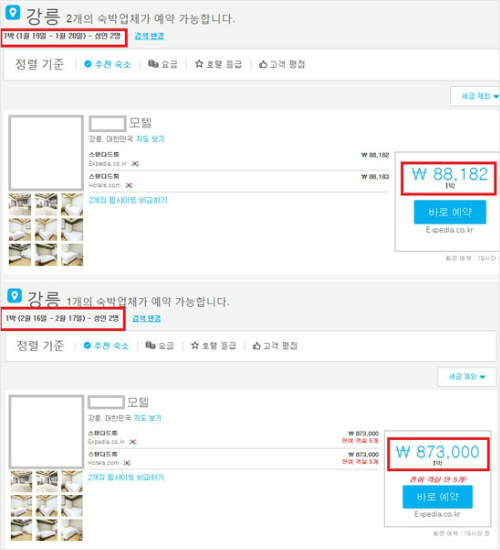Click 바로 예약 button for ₩88,182 room
The width and height of the screenshot is (500, 550).
point(450,212)
